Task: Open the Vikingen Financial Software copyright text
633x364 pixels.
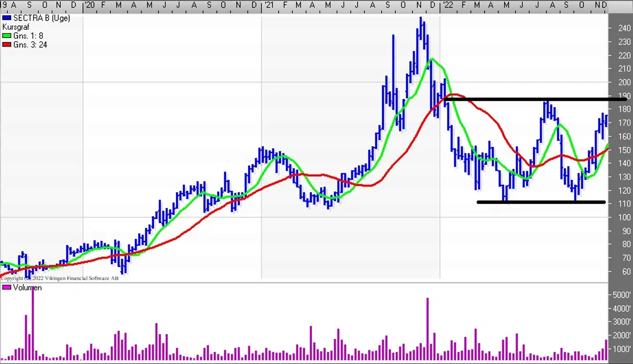Action: click(x=59, y=278)
